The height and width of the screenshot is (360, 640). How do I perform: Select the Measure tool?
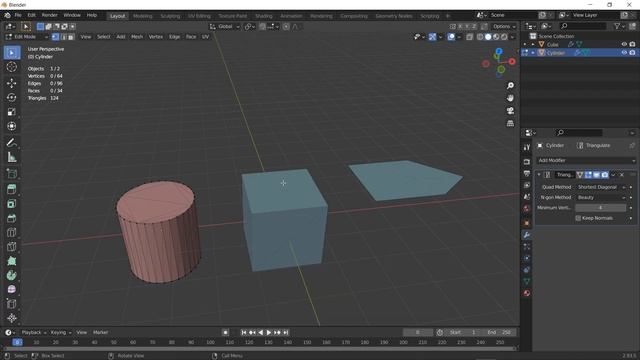12,157
